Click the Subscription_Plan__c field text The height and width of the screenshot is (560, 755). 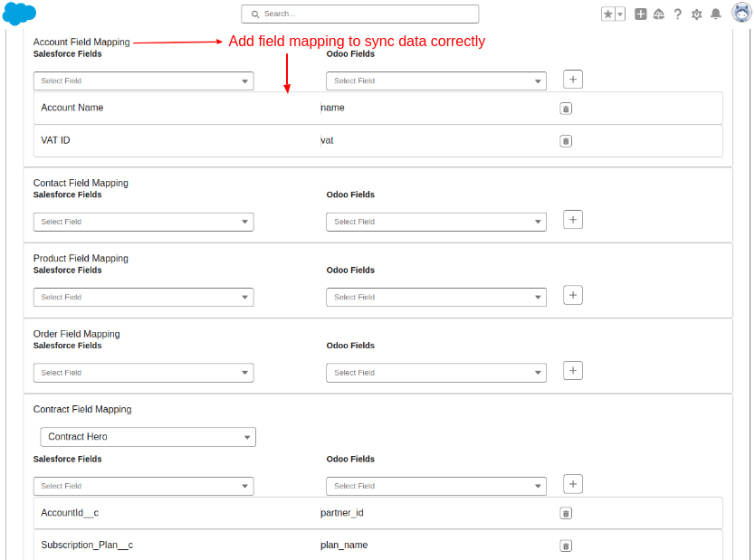[x=87, y=546]
